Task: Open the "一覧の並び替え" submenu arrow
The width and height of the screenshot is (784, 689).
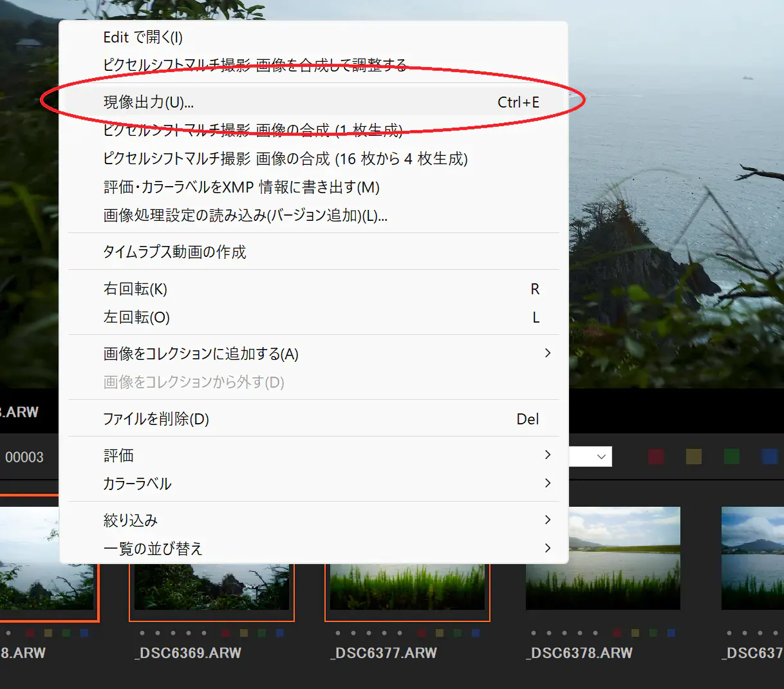Action: [x=548, y=548]
